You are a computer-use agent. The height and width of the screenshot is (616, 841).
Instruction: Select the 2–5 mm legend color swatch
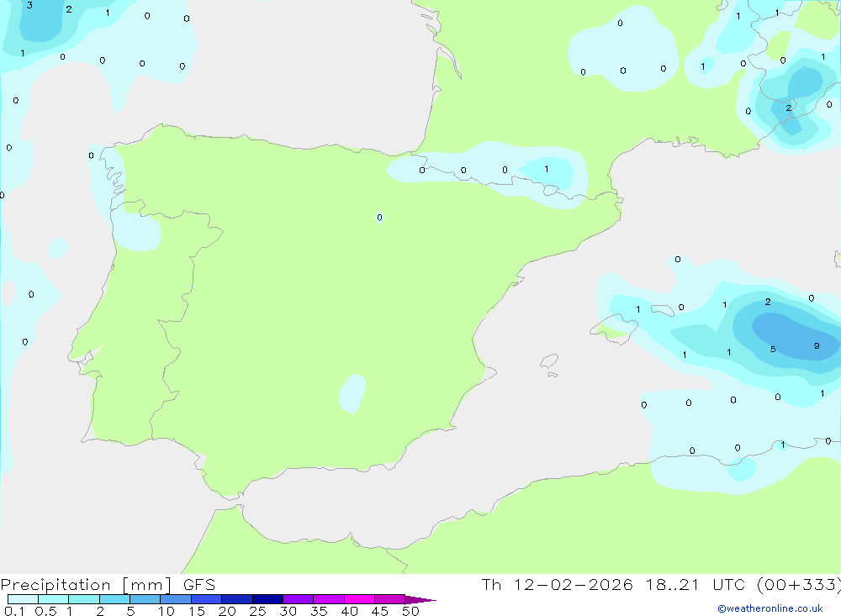114,599
